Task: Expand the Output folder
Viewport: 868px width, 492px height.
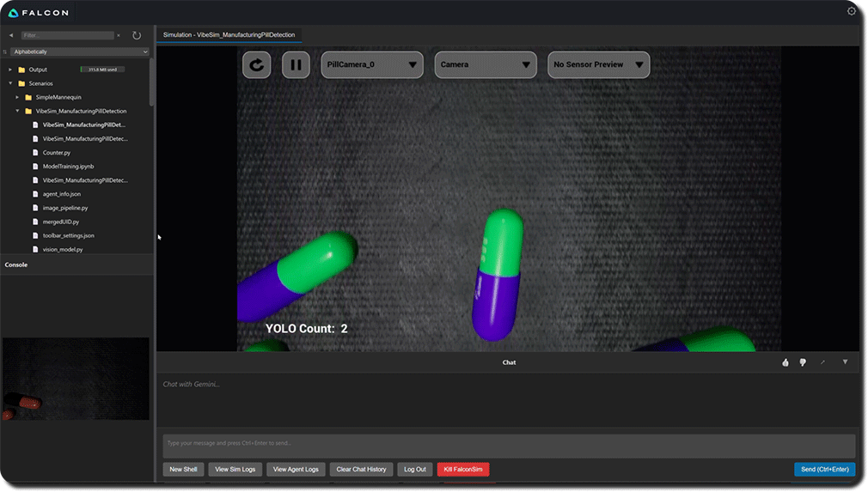Action: 10,70
